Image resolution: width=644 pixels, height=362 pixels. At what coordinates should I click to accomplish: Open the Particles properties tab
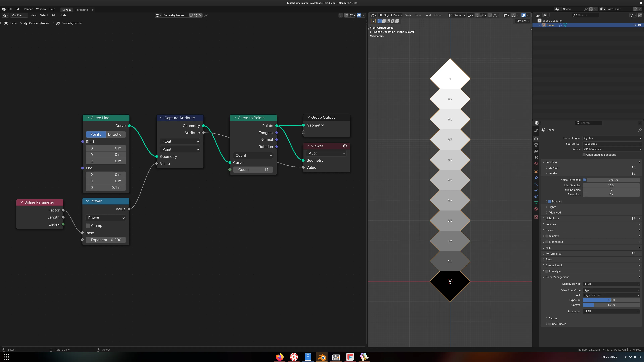[x=536, y=184]
